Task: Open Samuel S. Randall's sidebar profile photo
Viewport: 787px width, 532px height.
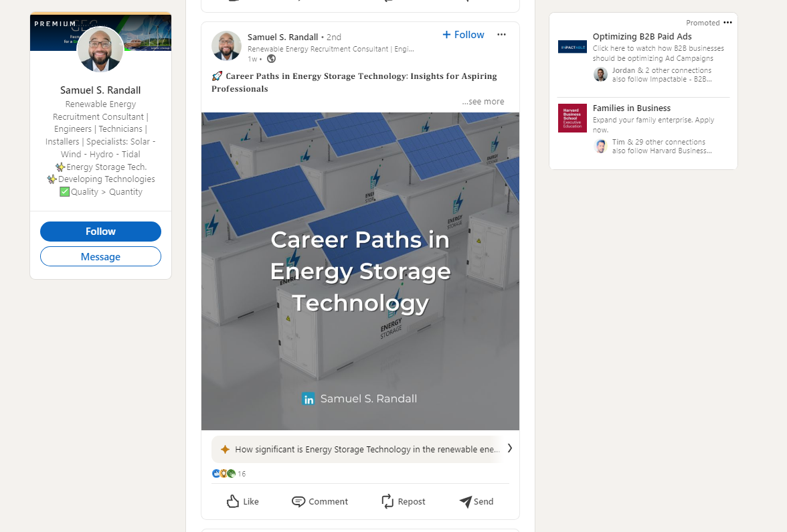Action: [100, 50]
